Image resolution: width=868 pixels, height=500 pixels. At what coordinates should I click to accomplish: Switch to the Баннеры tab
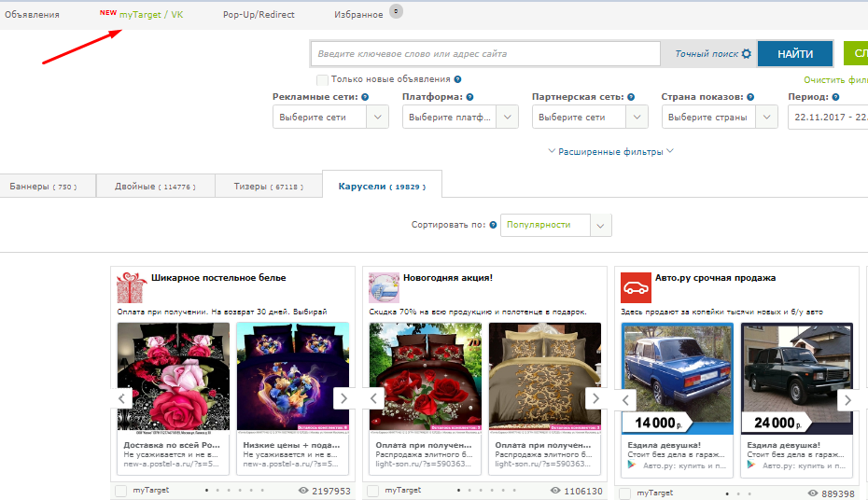(48, 187)
